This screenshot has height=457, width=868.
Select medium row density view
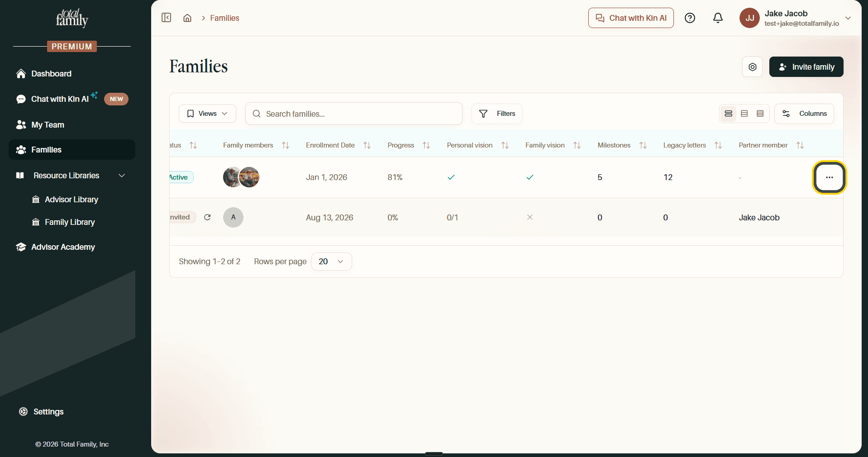[744, 114]
